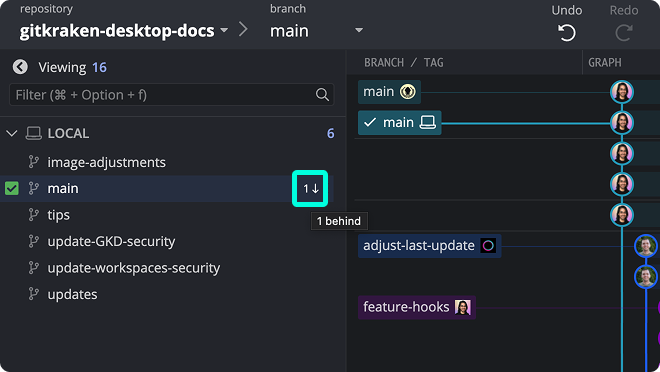This screenshot has width=660, height=372.
Task: Click the Undo arrow icon
Action: [567, 33]
